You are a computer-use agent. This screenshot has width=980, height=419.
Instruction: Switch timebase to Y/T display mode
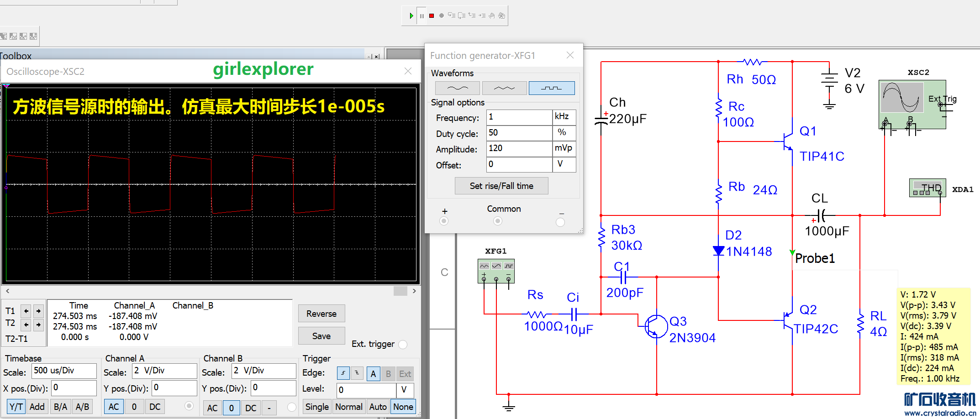pyautogui.click(x=16, y=407)
